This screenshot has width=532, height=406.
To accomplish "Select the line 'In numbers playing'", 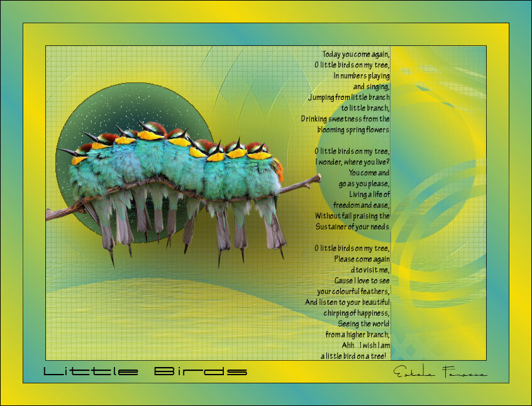I will click(362, 75).
